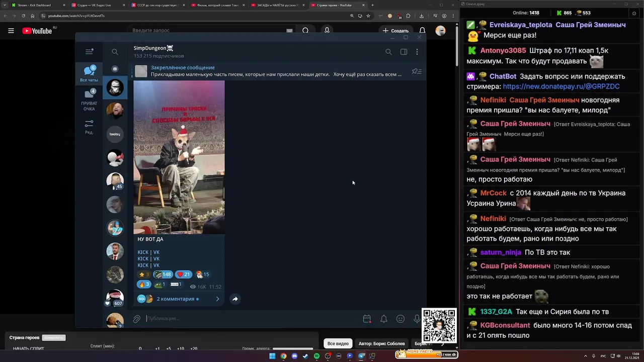The image size is (644, 362).
Task: Reload the current browser page
Action: pyautogui.click(x=23, y=16)
